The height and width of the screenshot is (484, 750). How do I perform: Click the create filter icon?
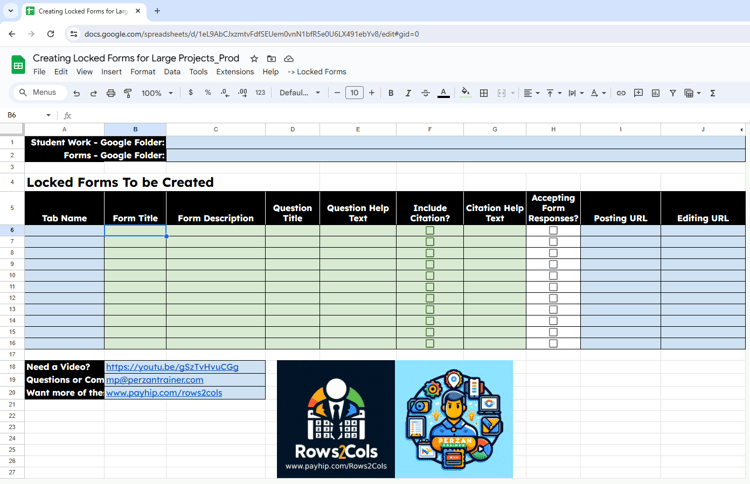point(673,93)
